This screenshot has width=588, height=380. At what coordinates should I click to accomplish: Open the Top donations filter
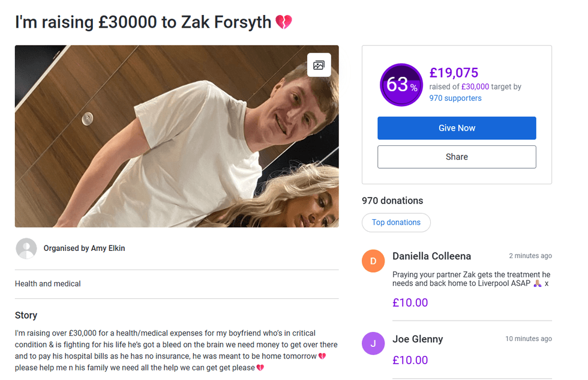[396, 222]
